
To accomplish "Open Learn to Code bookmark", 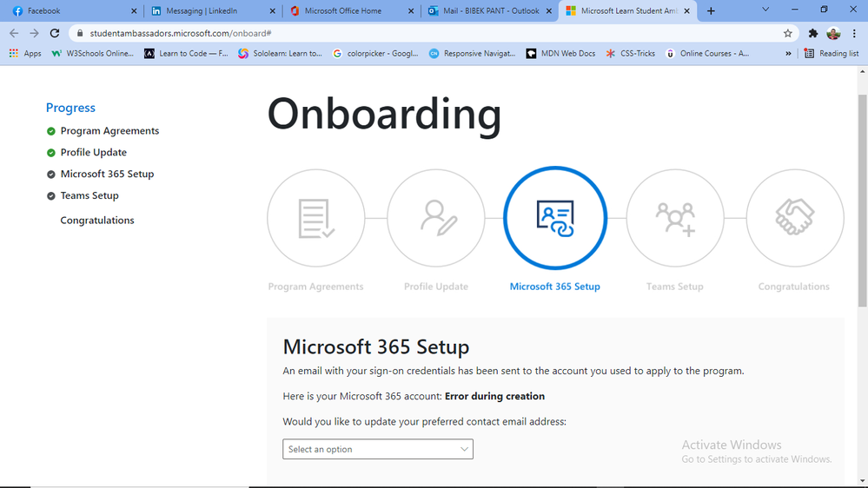I will click(186, 54).
